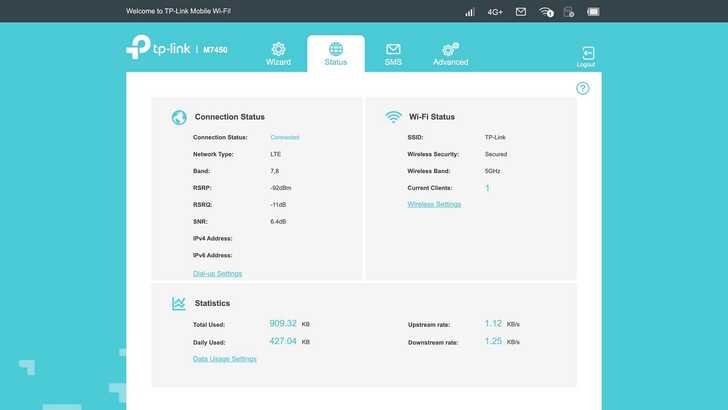Click the M7450 model label

click(215, 50)
